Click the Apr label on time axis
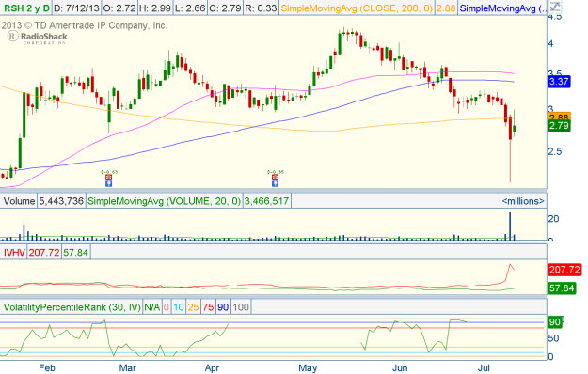588x374 pixels. tap(212, 368)
